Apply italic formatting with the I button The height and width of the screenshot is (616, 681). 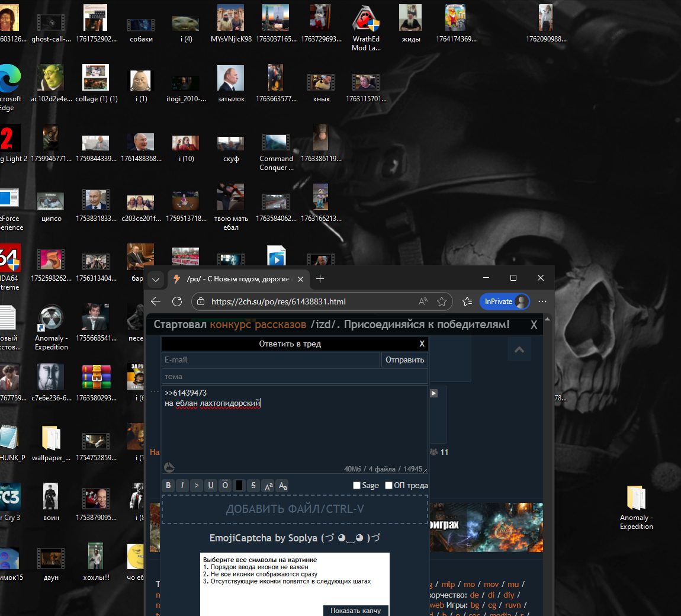tap(182, 485)
